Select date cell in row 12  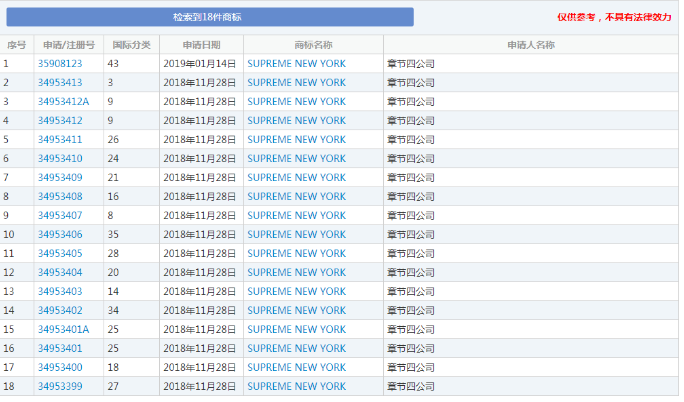(202, 272)
